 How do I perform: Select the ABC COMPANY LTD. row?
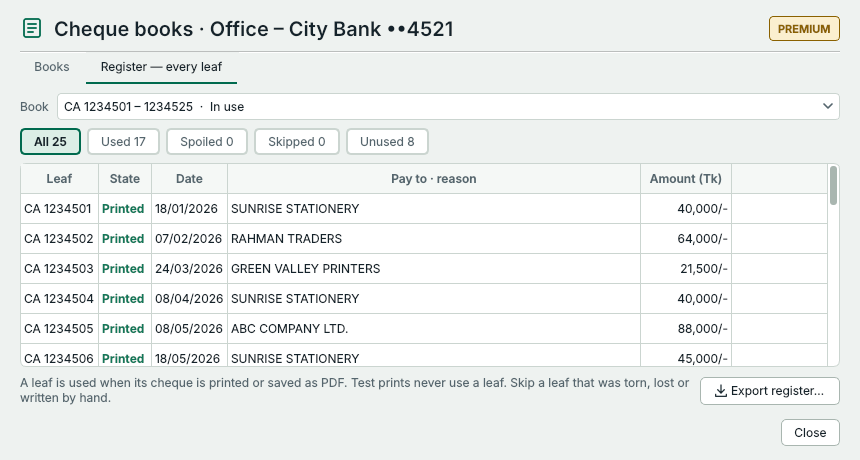tap(424, 328)
